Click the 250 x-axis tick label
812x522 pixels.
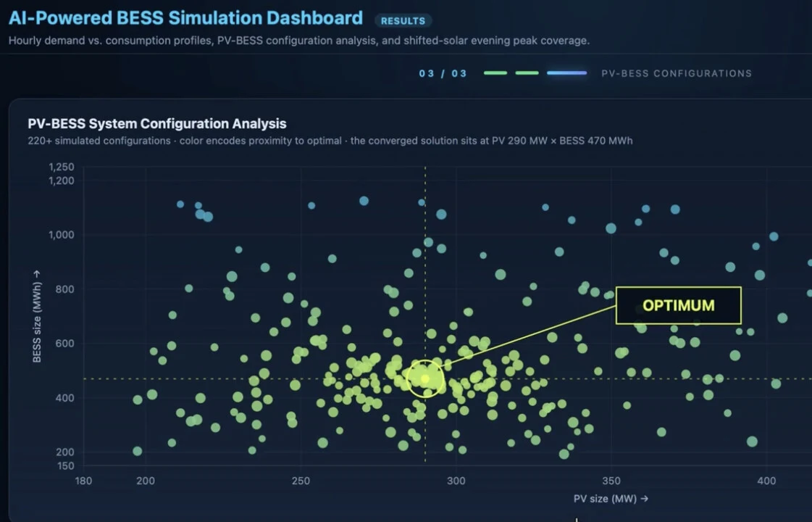click(x=301, y=481)
